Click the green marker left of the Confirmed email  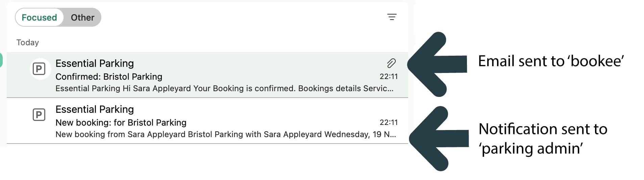1,60
